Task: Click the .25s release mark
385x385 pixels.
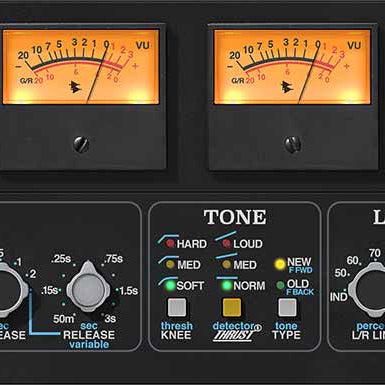Action: [x=61, y=259]
